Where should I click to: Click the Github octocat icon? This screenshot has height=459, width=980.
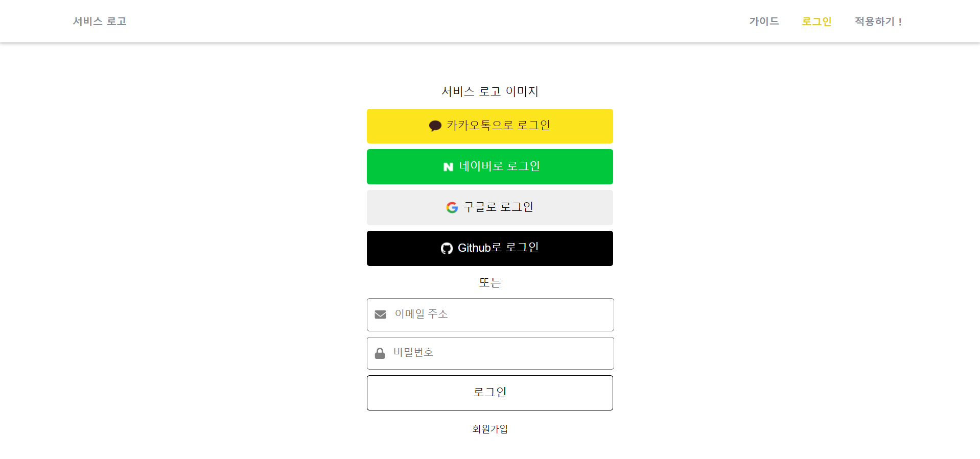point(448,248)
